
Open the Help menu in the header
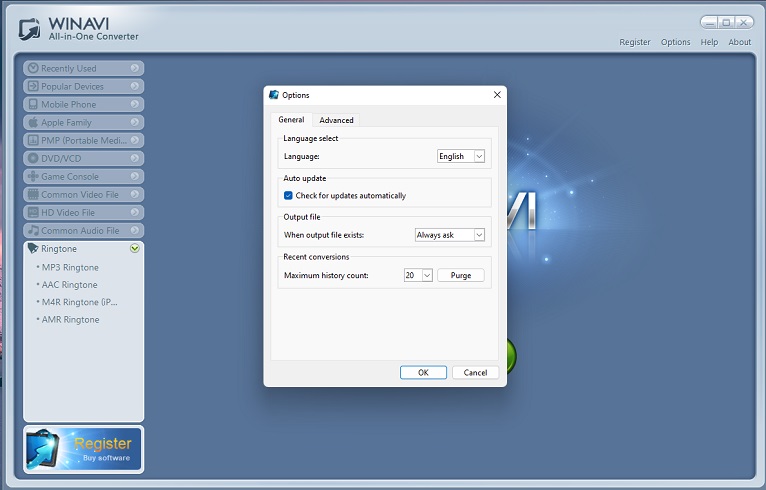(709, 42)
